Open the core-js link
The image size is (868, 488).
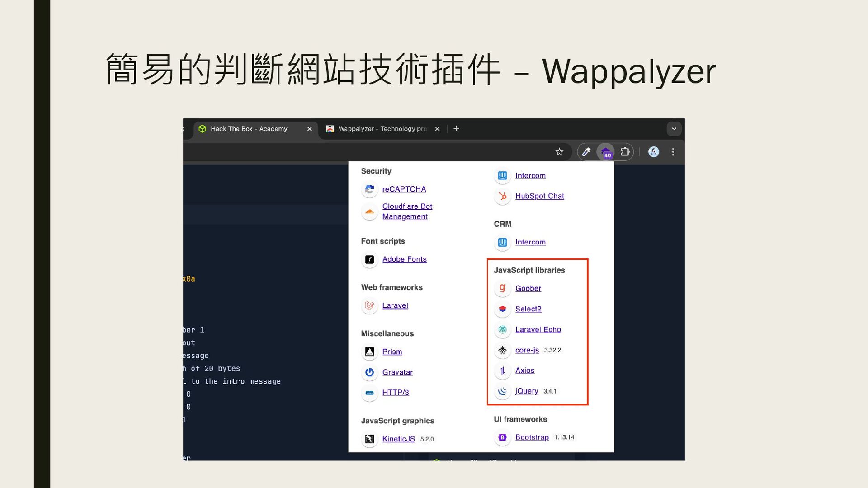tap(527, 350)
